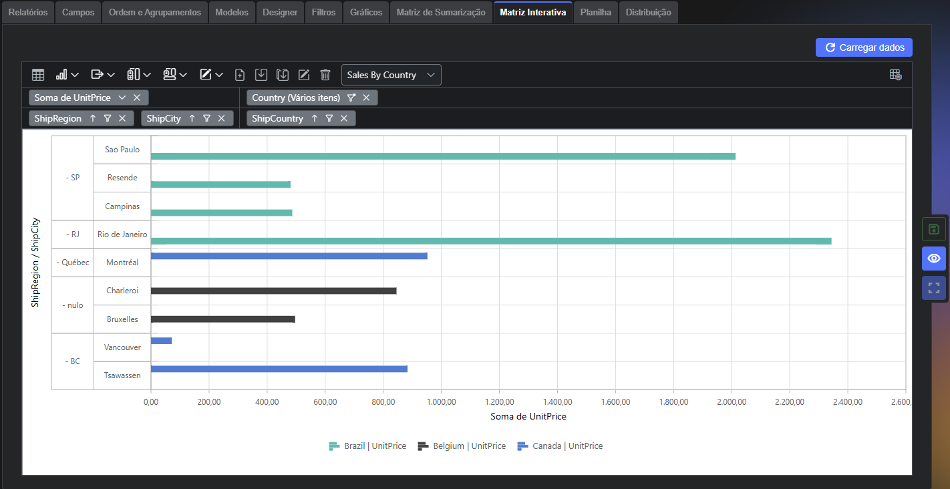
Task: Toggle Brazil | UnitPrice legend series
Action: (368, 446)
